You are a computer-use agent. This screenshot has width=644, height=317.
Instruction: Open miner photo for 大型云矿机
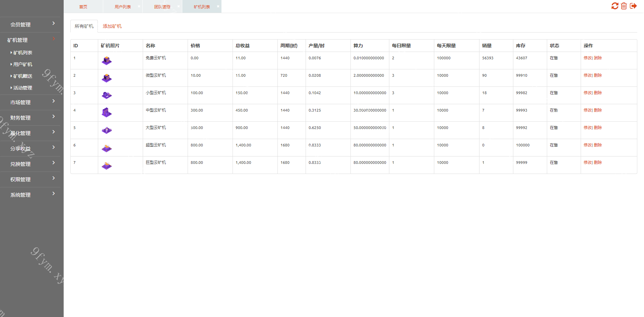click(107, 130)
